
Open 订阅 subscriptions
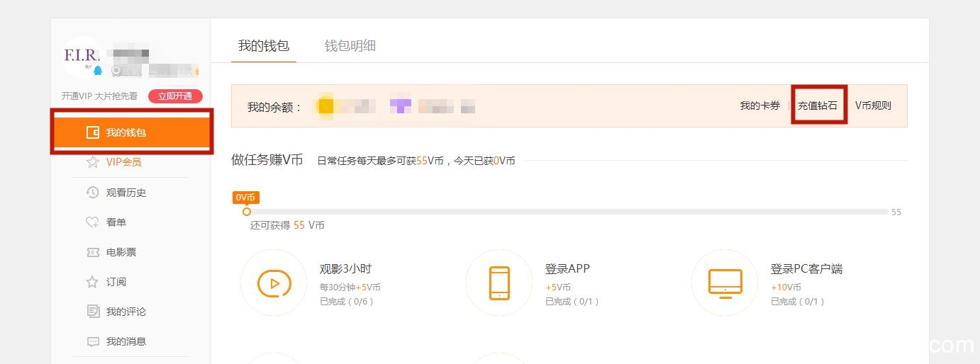coord(116,282)
